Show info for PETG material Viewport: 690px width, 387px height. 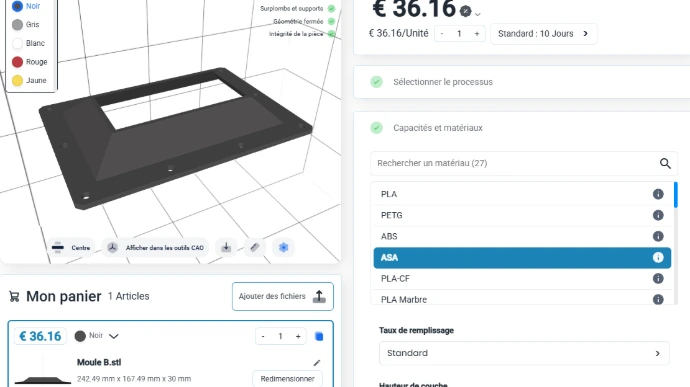(658, 215)
